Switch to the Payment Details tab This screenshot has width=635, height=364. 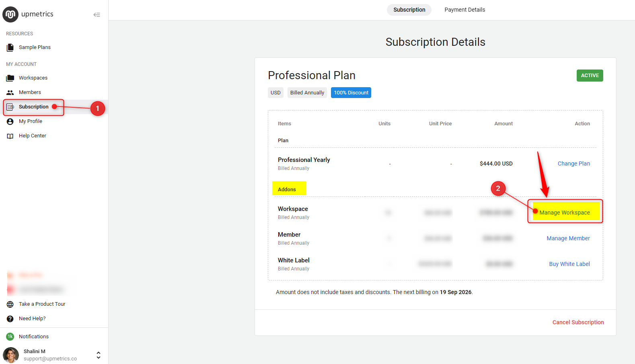[x=464, y=10]
